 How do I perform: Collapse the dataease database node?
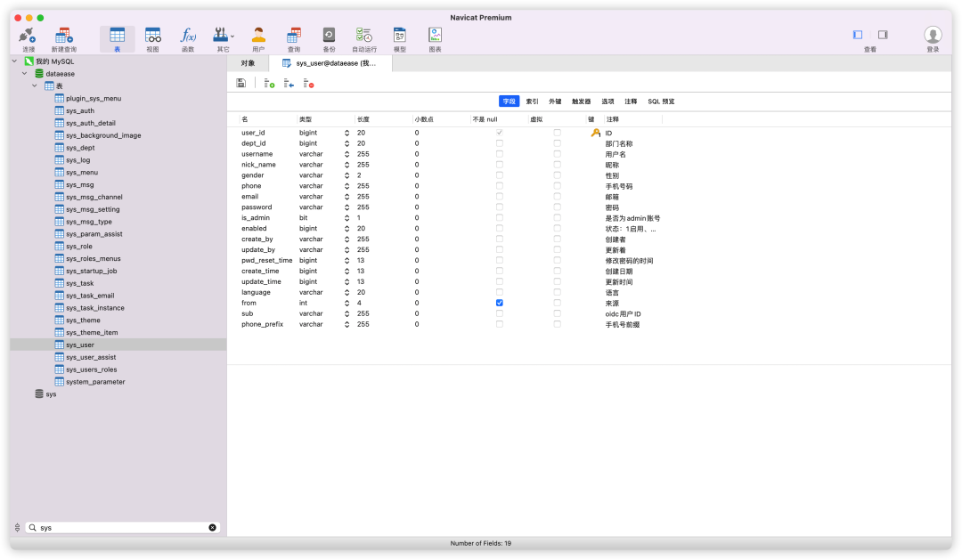24,73
